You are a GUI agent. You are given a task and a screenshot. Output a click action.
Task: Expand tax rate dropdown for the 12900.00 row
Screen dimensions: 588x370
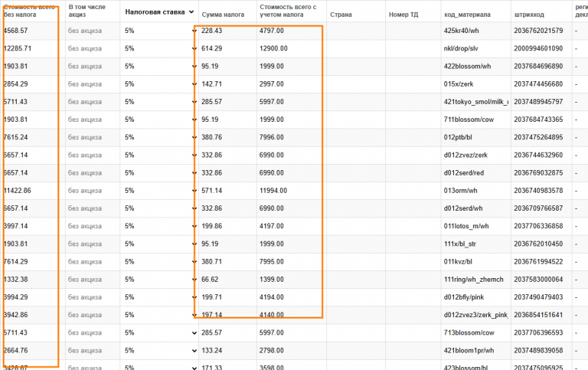point(194,48)
